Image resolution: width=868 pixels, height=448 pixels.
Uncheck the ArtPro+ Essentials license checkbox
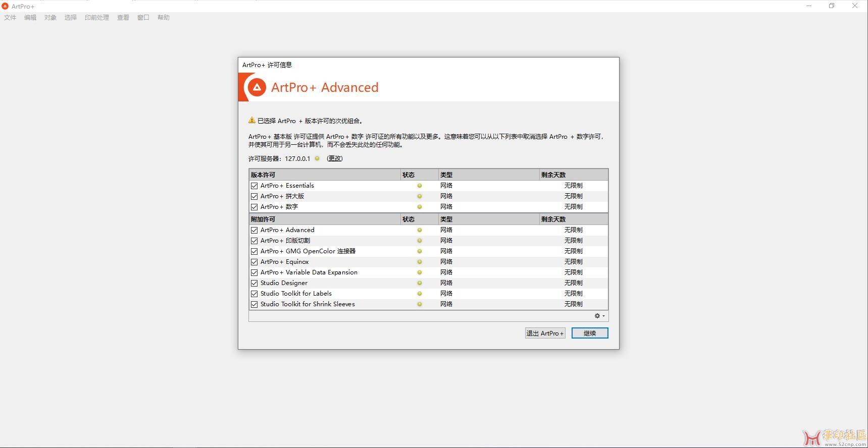254,186
